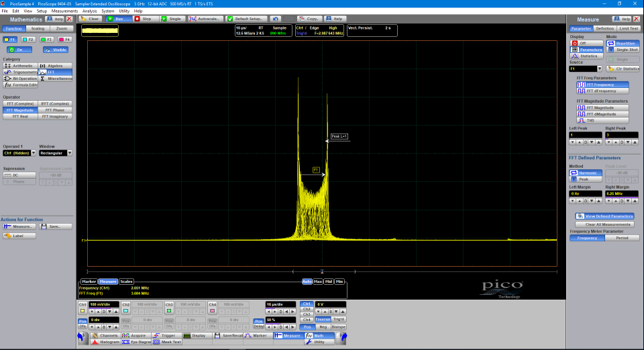Click the View Defined Parameters button
Viewport: 644px width, 350px height.
point(604,216)
